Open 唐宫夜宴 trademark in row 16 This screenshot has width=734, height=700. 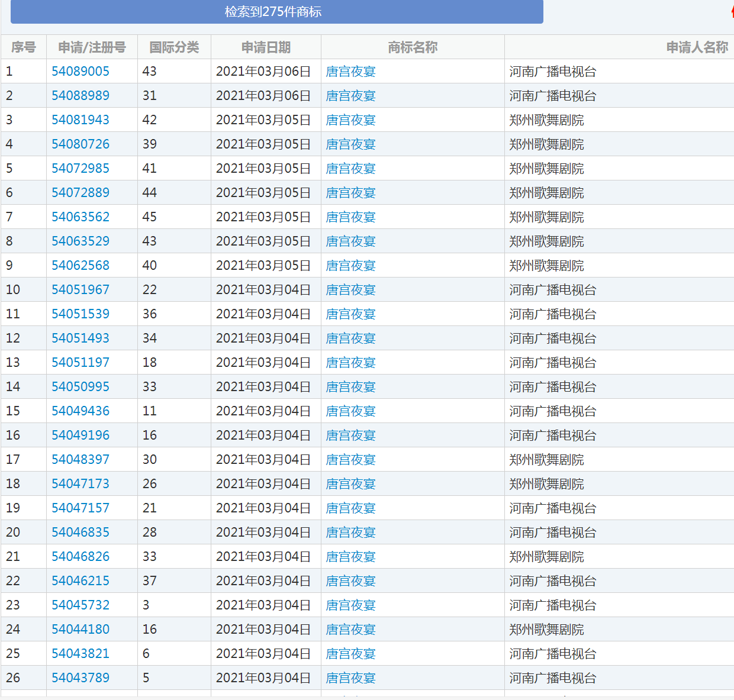(x=351, y=436)
